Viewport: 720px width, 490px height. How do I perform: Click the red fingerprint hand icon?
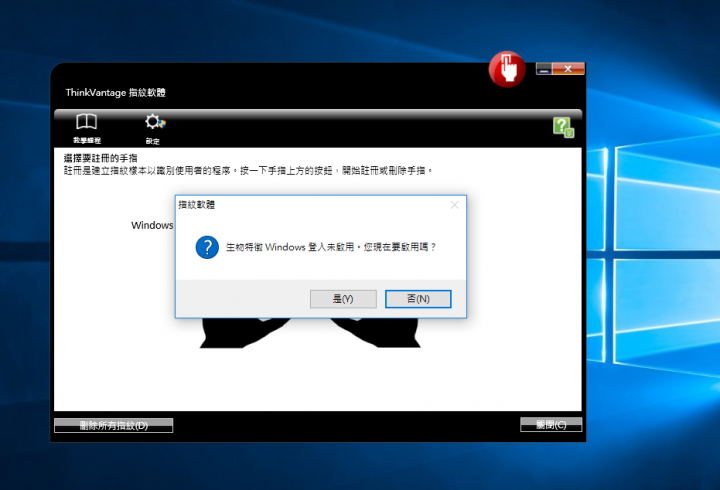507,69
